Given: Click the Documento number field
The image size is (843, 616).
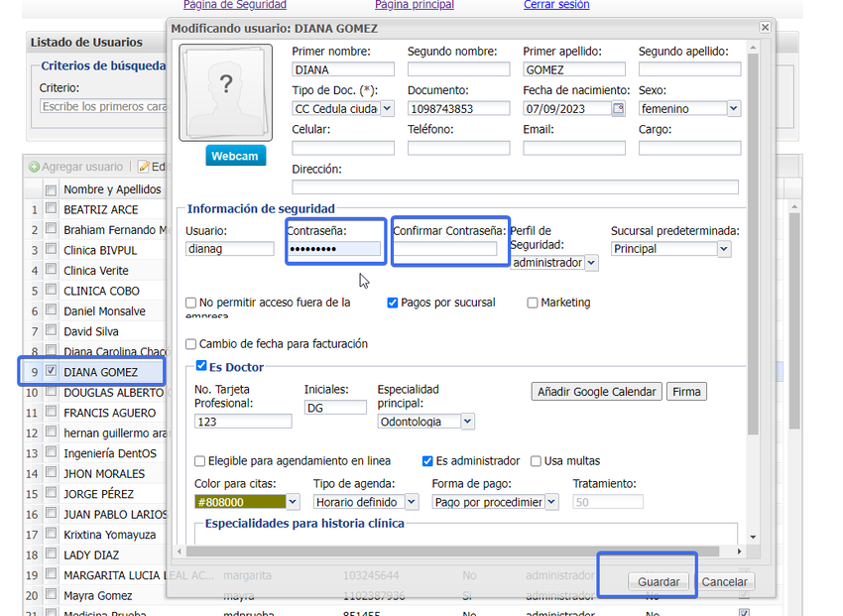Looking at the screenshot, I should (x=458, y=108).
